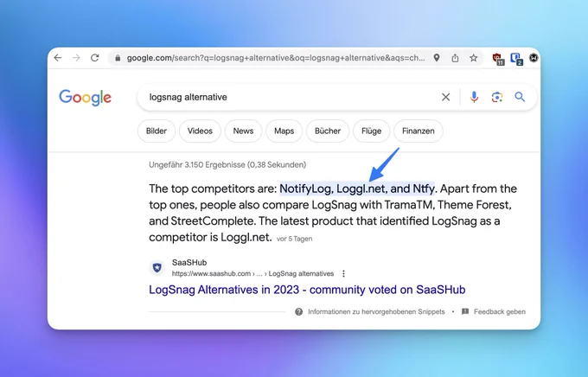
Task: Open location permission pin icon
Action: (437, 58)
